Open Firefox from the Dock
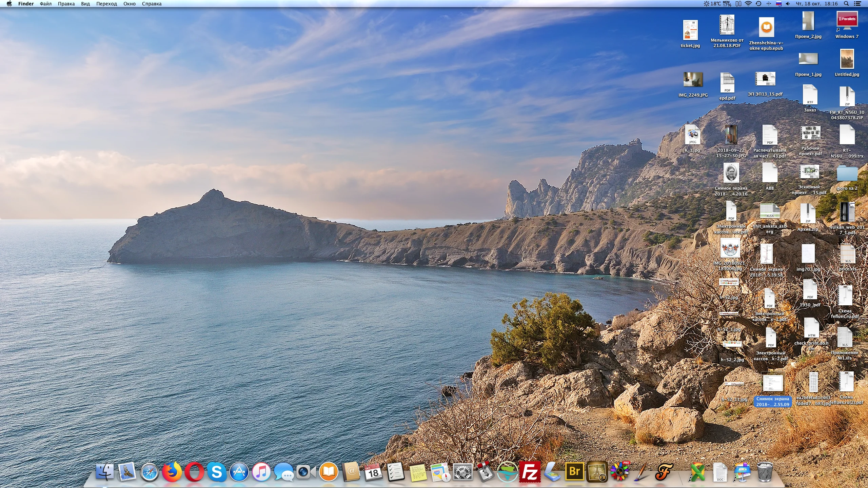The height and width of the screenshot is (488, 868). point(172,471)
